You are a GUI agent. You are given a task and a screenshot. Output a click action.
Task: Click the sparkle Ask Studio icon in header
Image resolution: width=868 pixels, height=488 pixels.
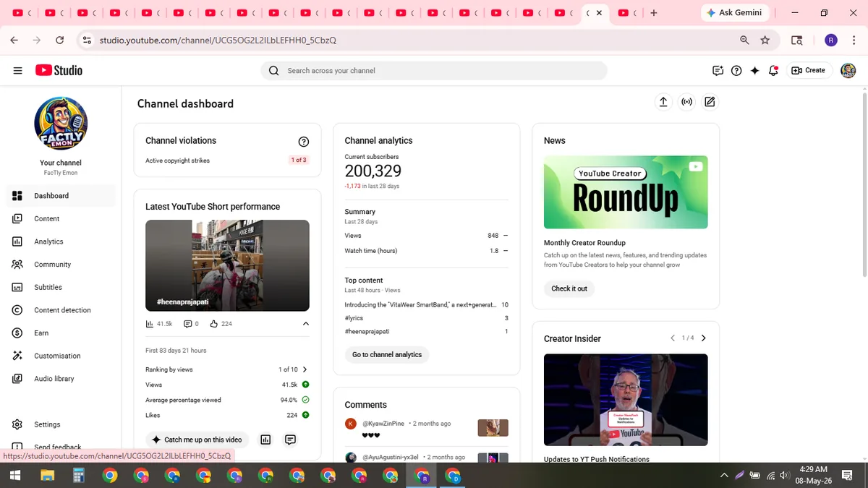755,70
